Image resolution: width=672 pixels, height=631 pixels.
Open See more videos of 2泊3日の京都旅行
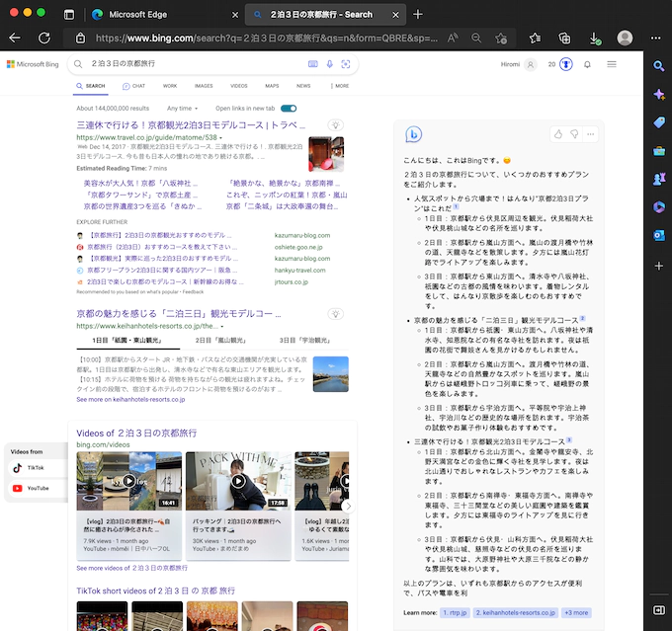[x=132, y=568]
